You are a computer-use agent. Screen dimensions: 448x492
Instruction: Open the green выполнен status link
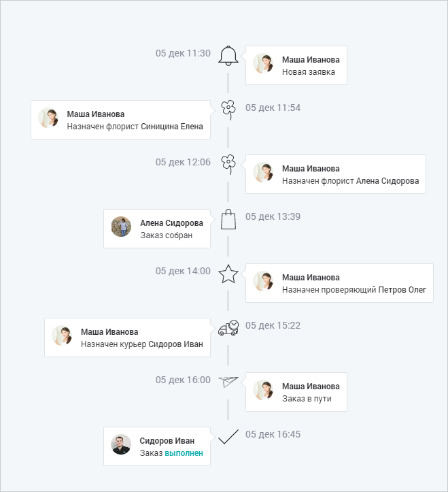[184, 453]
